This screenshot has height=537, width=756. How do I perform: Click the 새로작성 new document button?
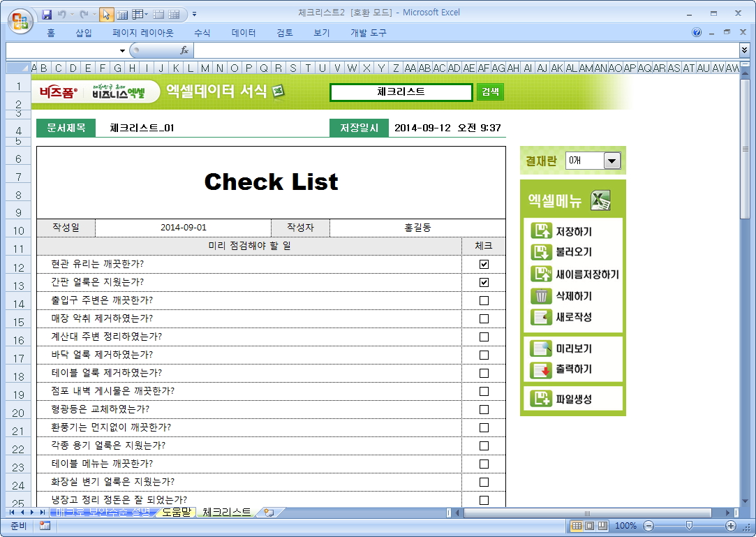[x=562, y=317]
